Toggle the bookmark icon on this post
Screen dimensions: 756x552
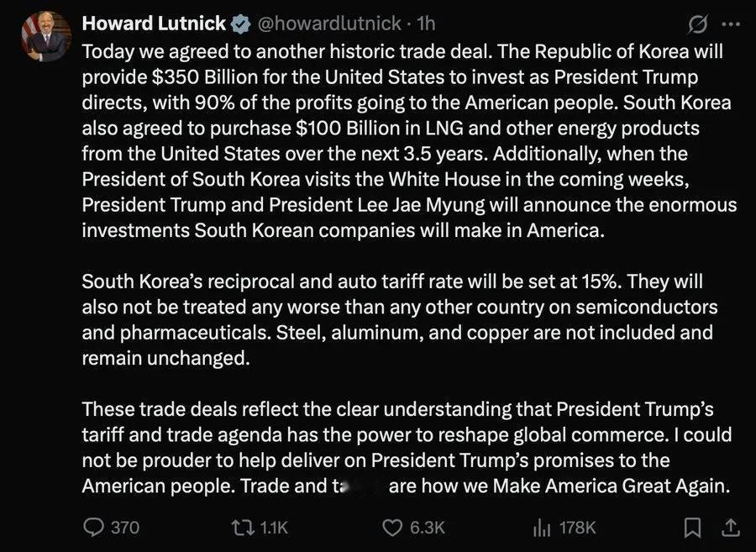point(692,528)
